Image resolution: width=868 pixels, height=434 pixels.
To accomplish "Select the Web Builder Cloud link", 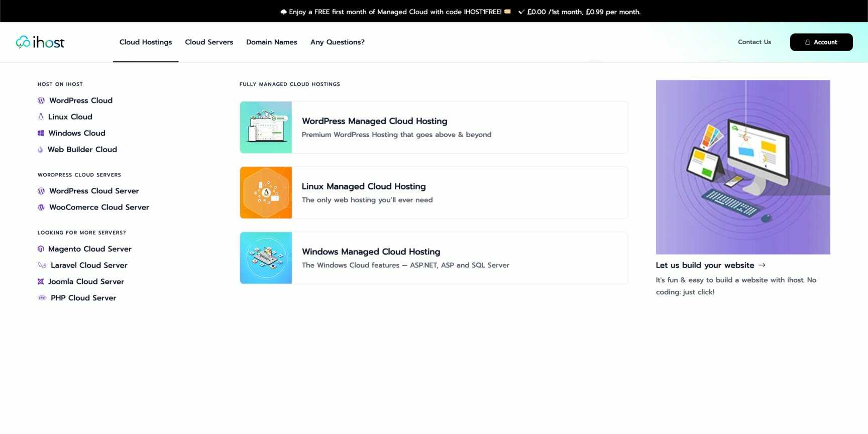I will tap(82, 149).
